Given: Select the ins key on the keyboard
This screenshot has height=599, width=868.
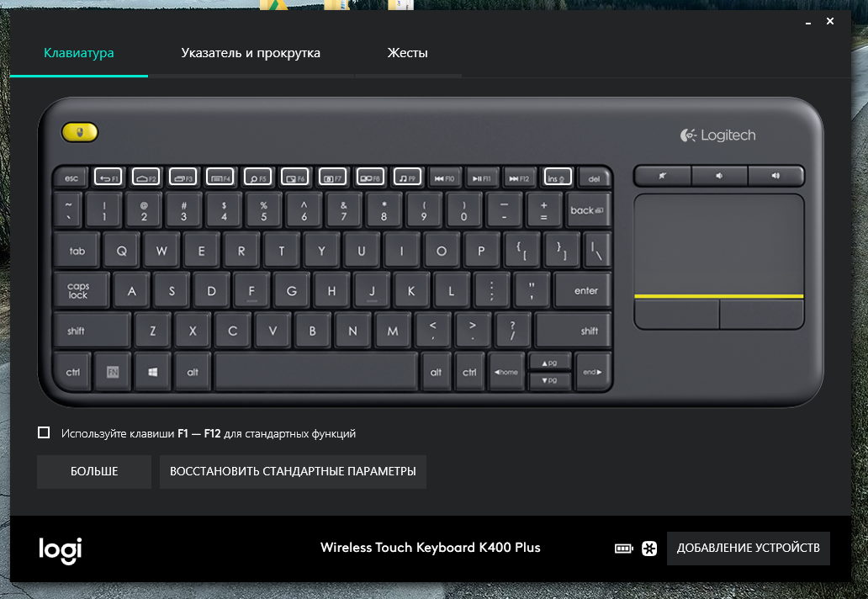Looking at the screenshot, I should (558, 178).
